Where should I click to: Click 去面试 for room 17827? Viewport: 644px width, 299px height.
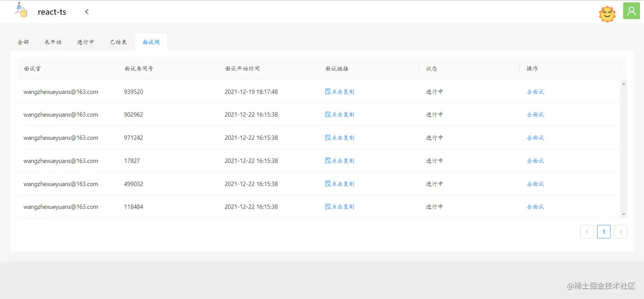coord(535,161)
